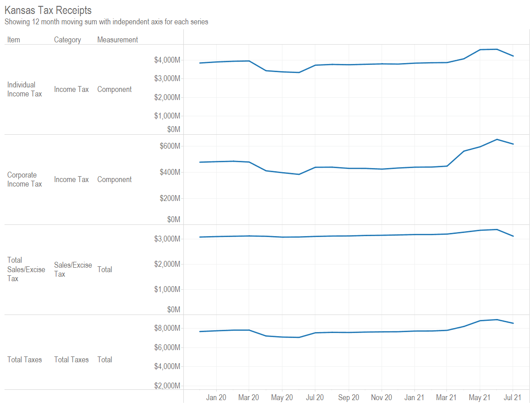This screenshot has height=406, width=532.
Task: Click the 'Jan 20' x-axis label
Action: tap(216, 397)
